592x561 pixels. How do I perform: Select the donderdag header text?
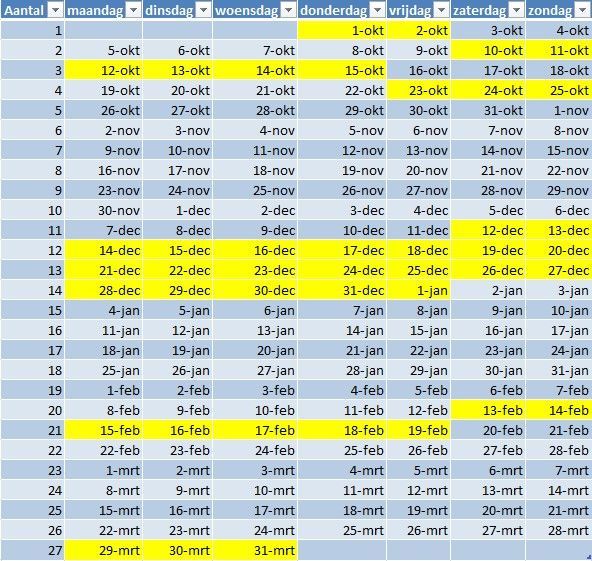[333, 11]
